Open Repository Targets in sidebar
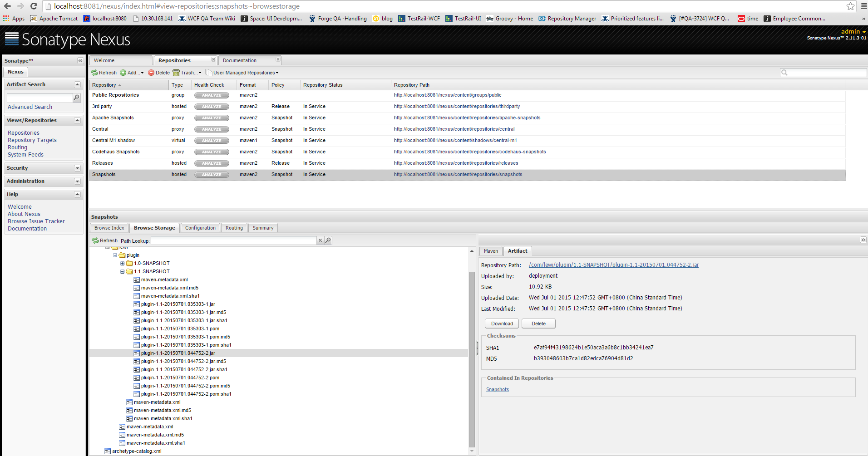 pyautogui.click(x=32, y=140)
